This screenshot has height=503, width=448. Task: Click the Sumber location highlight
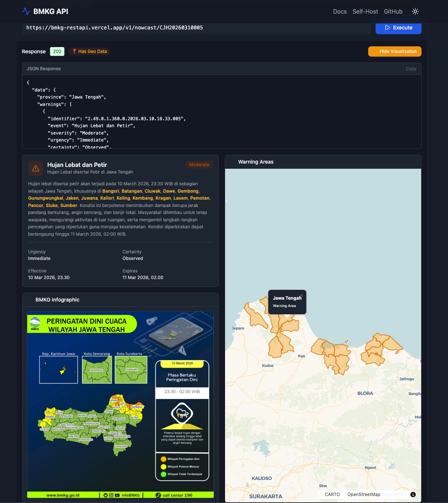coord(69,206)
